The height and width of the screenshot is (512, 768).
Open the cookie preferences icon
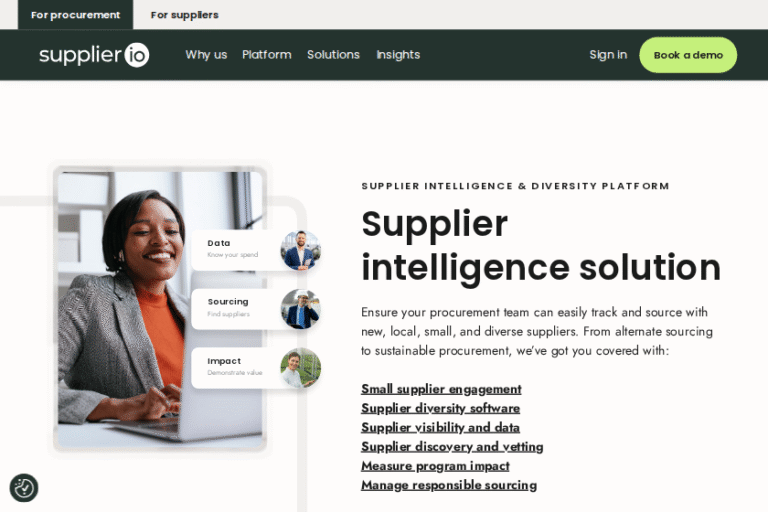point(24,488)
